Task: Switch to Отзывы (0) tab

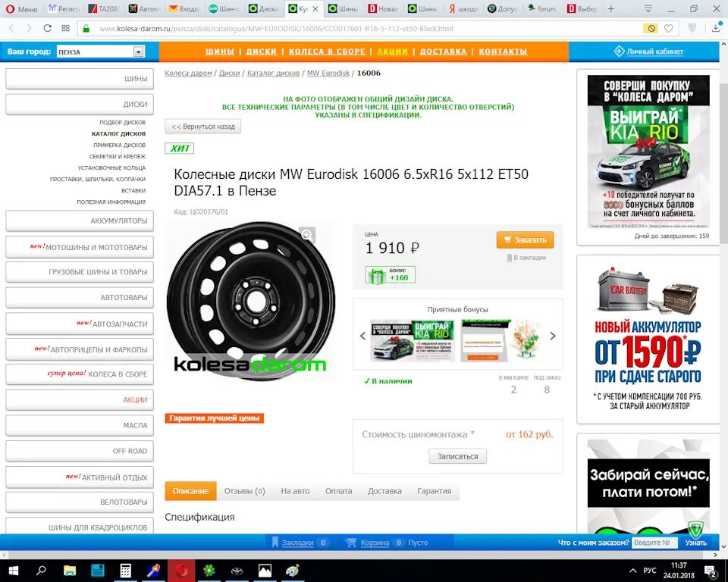Action: [245, 491]
